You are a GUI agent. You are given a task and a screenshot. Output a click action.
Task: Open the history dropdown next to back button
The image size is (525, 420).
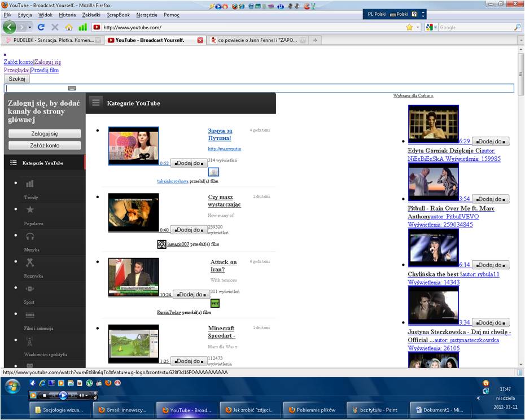coord(30,27)
